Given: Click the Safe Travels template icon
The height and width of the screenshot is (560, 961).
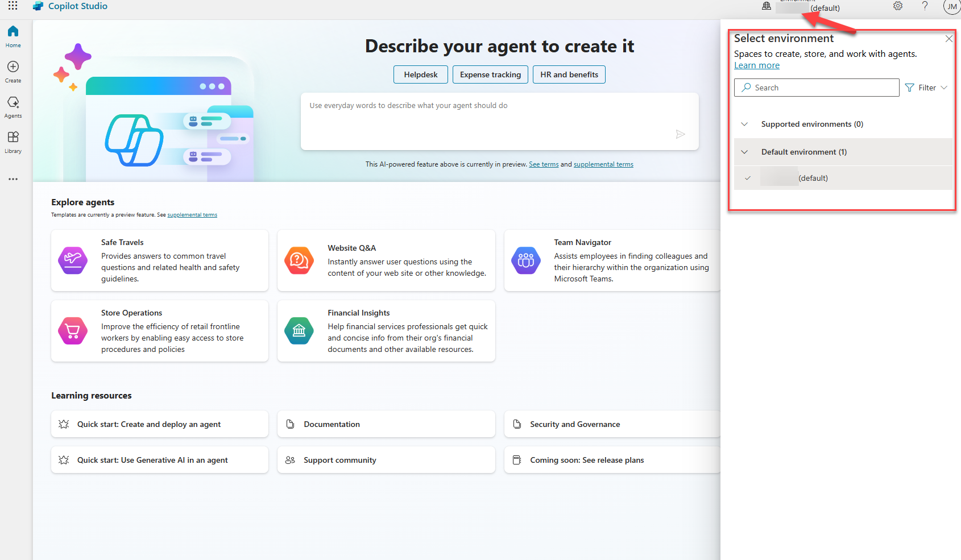Looking at the screenshot, I should 73,260.
